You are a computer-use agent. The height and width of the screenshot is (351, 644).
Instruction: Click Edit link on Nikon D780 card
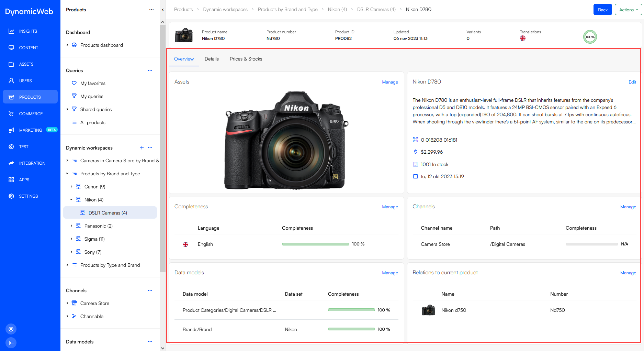pyautogui.click(x=632, y=82)
